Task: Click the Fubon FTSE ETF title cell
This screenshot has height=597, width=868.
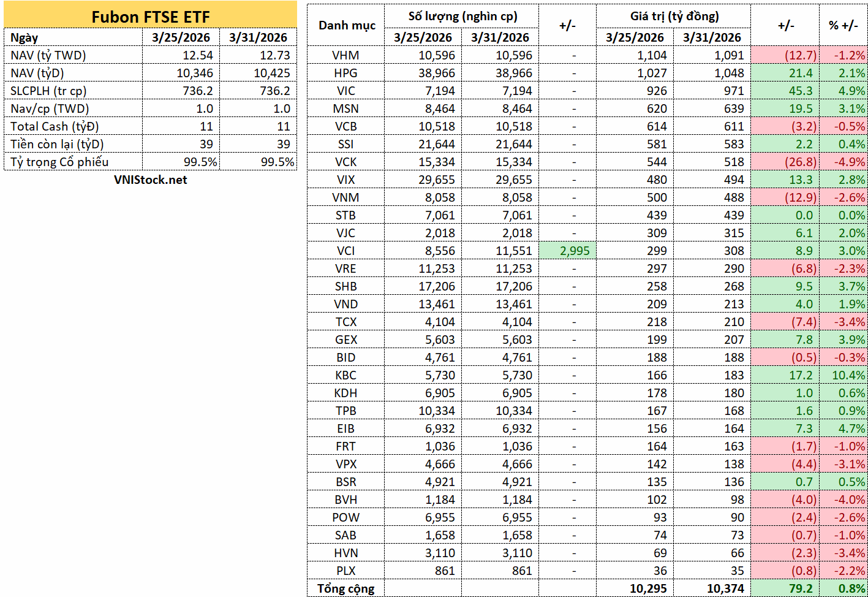Action: pos(150,17)
